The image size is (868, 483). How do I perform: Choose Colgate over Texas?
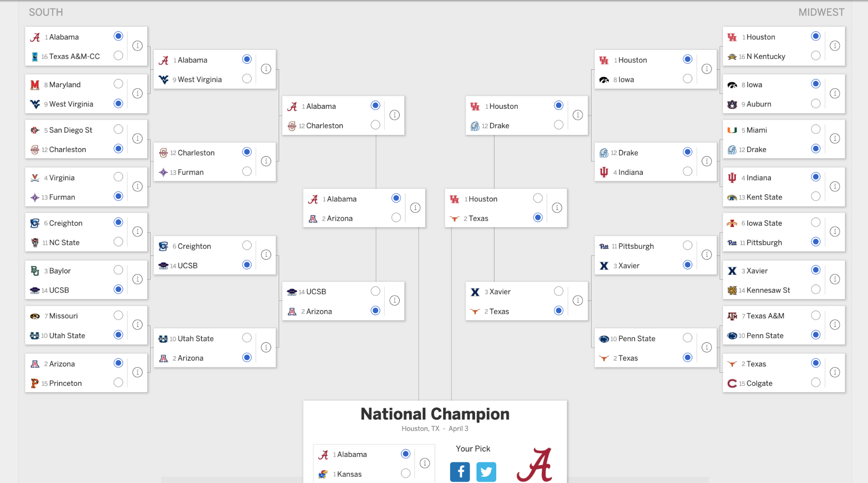pos(816,383)
